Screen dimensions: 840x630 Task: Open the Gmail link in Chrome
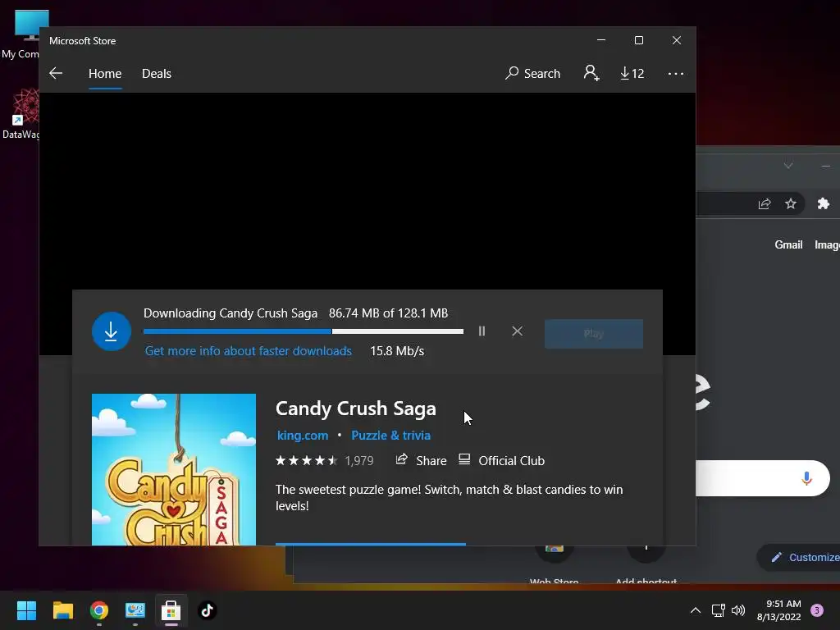(x=788, y=244)
